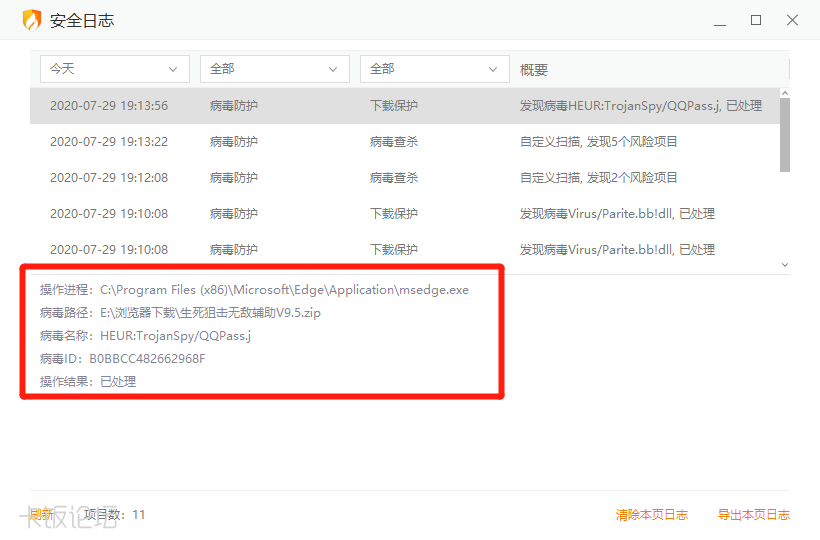Expand the 全部 dropdown beside 今天
The height and width of the screenshot is (540, 820).
(x=274, y=69)
